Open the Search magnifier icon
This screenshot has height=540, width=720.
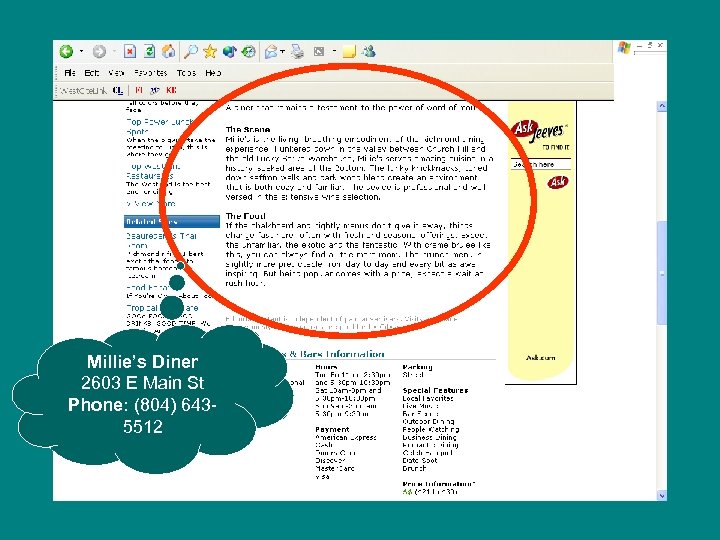pos(190,51)
